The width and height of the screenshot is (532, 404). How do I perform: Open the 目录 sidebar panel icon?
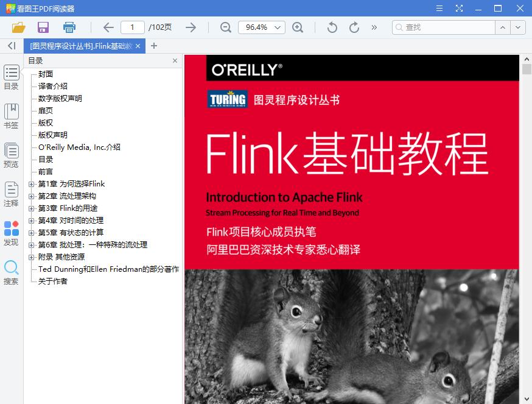click(11, 77)
